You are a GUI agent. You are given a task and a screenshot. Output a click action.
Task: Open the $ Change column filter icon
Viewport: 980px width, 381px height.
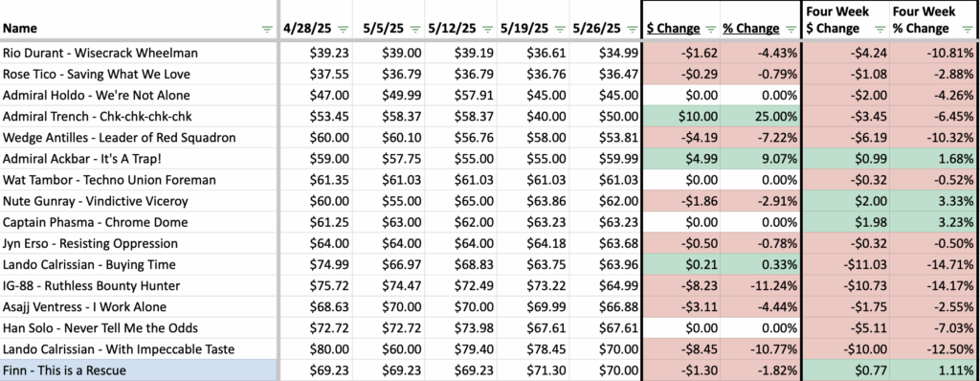[711, 29]
